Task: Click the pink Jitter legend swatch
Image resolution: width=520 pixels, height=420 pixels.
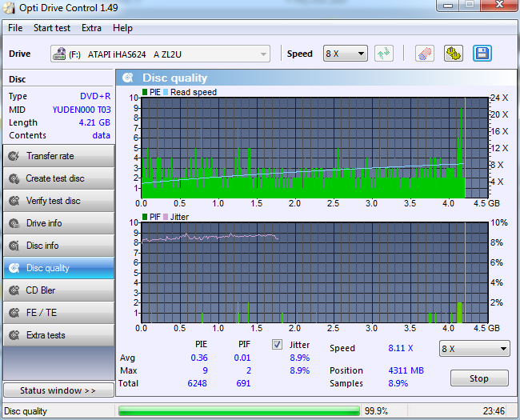Action: pyautogui.click(x=166, y=217)
